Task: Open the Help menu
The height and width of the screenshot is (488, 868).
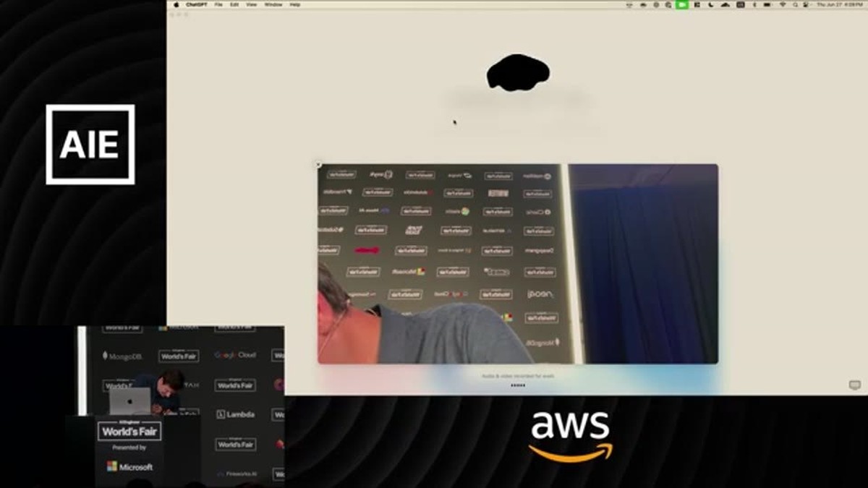Action: 295,4
